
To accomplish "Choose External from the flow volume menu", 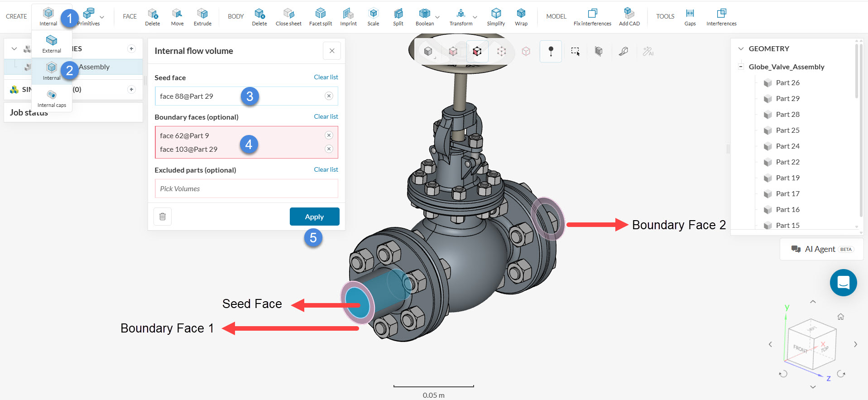I will tap(52, 44).
